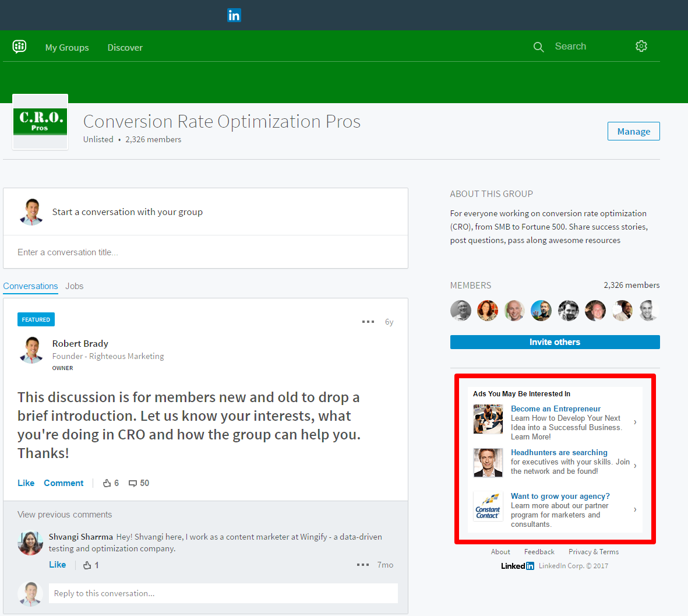This screenshot has width=688, height=616.
Task: Open My Groups in navigation
Action: pos(67,48)
